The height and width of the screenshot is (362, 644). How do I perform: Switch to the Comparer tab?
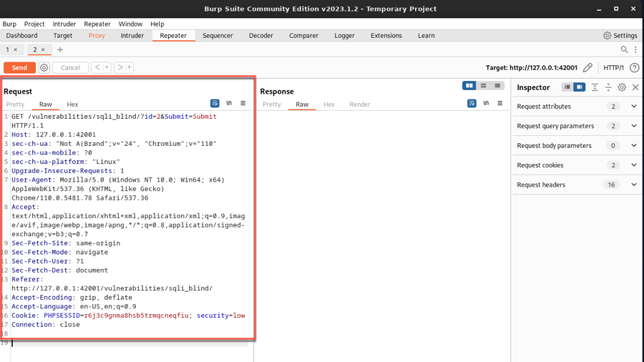coord(303,36)
